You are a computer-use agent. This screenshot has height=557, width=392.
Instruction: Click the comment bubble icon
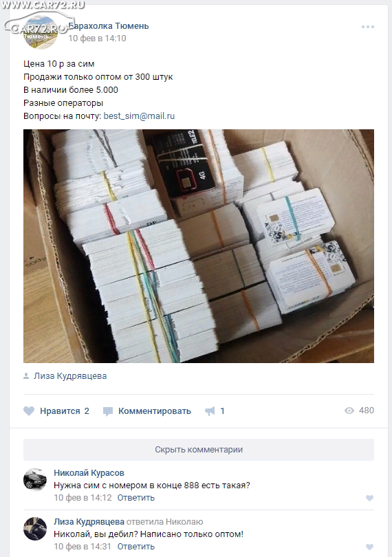tap(108, 411)
